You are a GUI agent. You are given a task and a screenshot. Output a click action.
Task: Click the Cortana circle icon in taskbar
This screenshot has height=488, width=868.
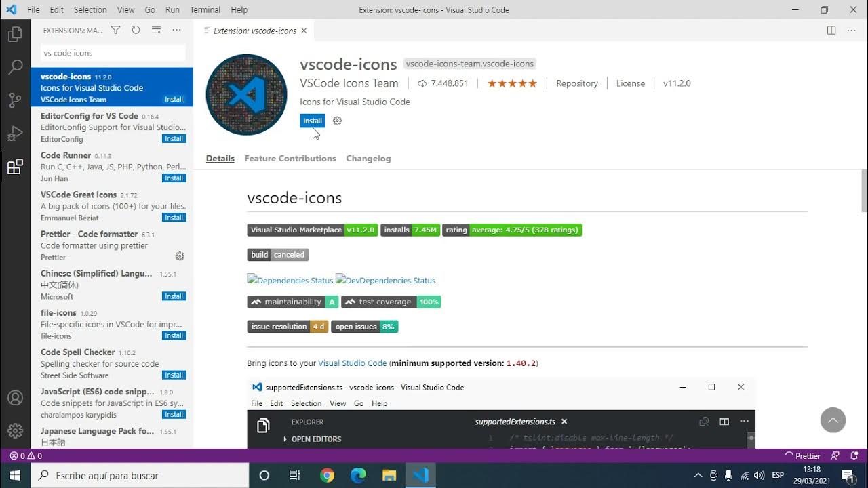pyautogui.click(x=264, y=476)
